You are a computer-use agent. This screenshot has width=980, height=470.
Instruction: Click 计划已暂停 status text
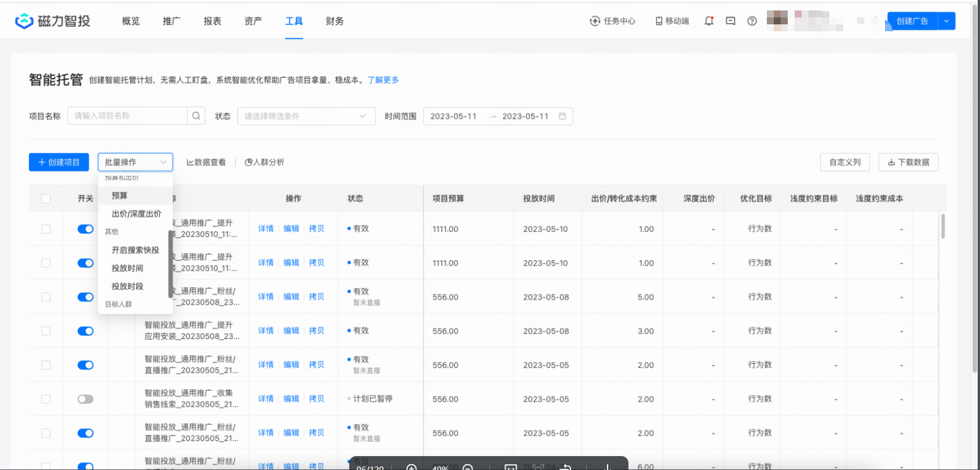(x=372, y=399)
